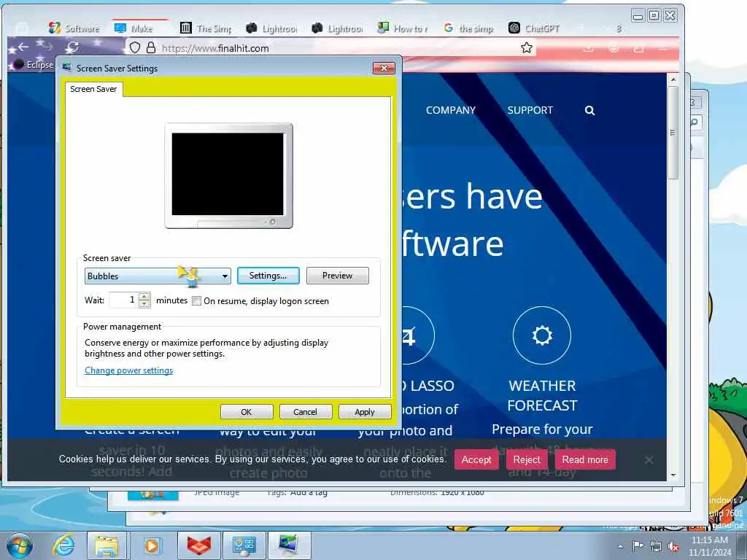Open the taskbar clock 11:15 AM
Viewport: 747px width, 560px height.
[710, 546]
